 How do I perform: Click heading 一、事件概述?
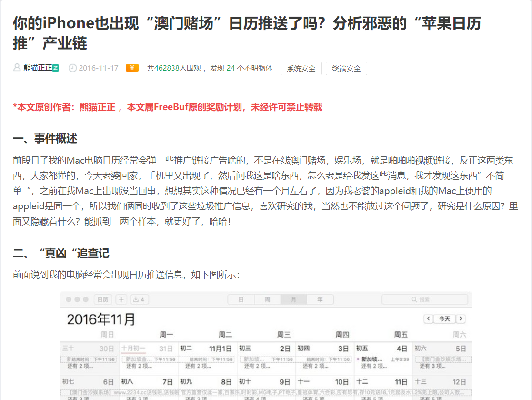point(45,138)
